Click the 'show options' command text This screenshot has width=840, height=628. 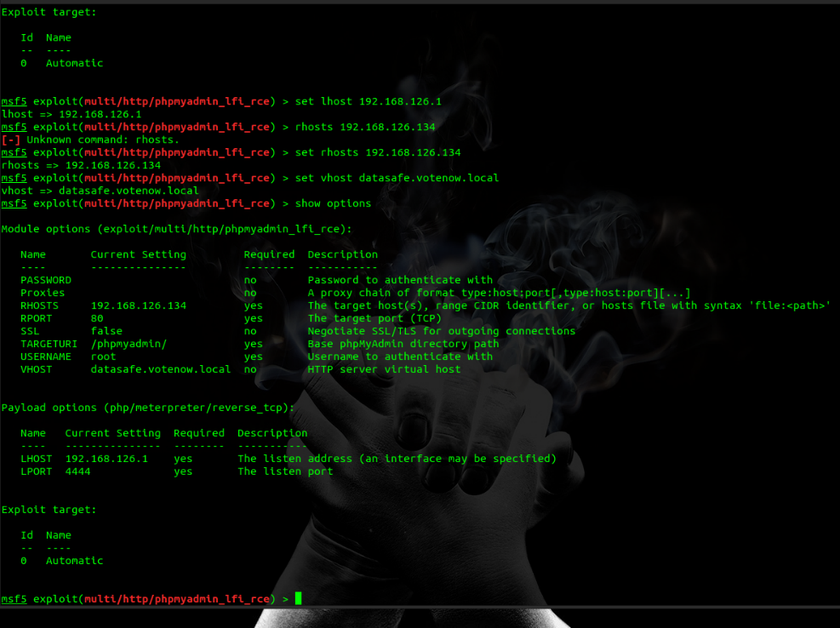click(333, 203)
